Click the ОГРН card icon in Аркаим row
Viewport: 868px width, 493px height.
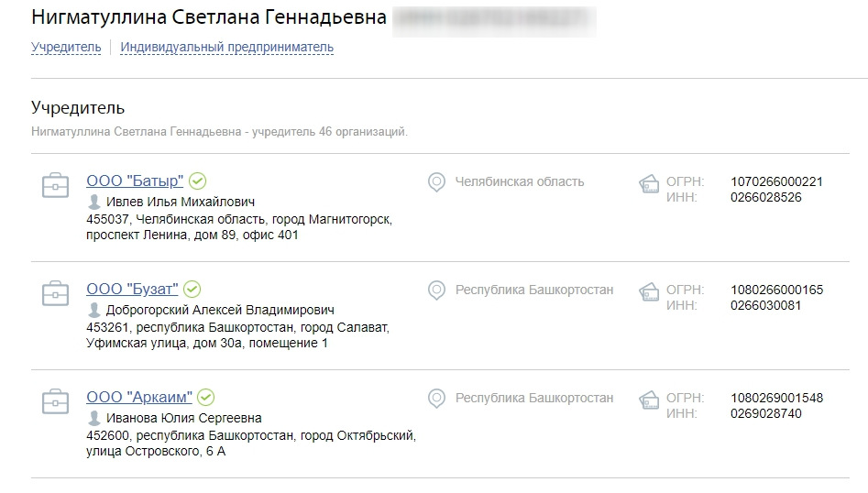point(649,400)
